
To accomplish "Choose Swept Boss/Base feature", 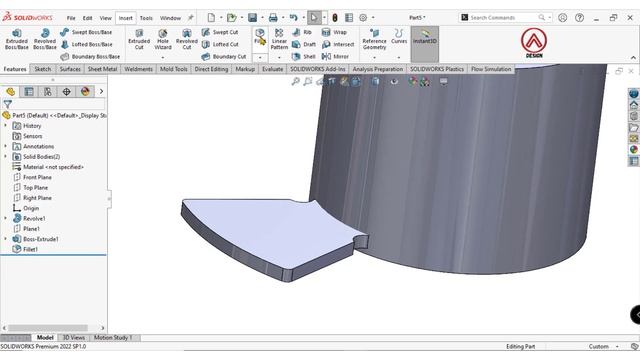I will (86, 32).
